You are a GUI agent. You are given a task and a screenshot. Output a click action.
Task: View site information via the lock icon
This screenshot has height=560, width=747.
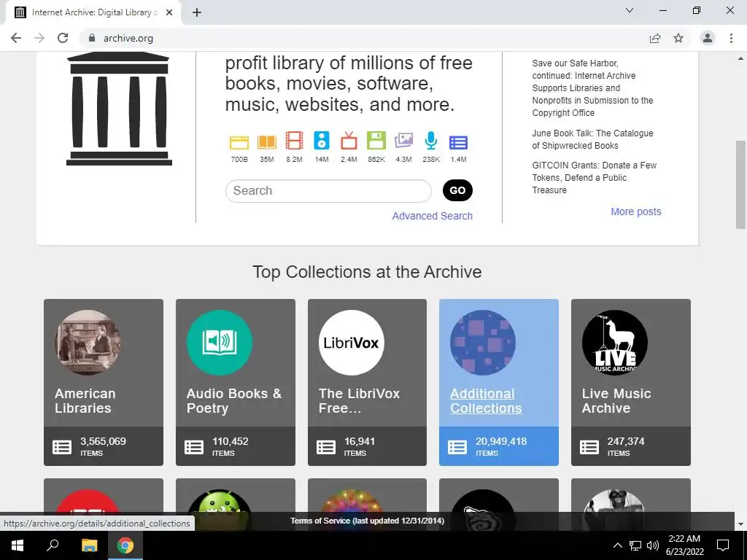coord(92,38)
